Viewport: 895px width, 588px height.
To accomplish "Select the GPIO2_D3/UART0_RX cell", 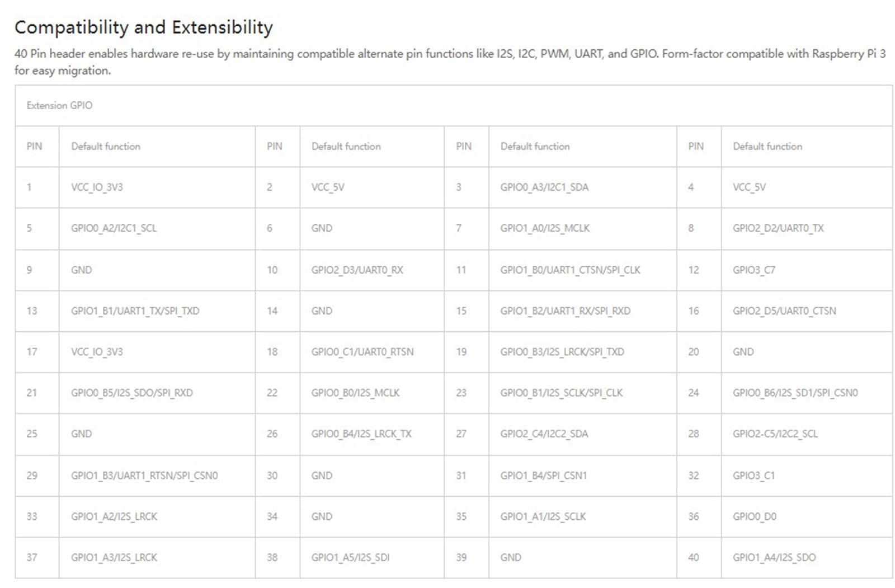I will pos(357,270).
